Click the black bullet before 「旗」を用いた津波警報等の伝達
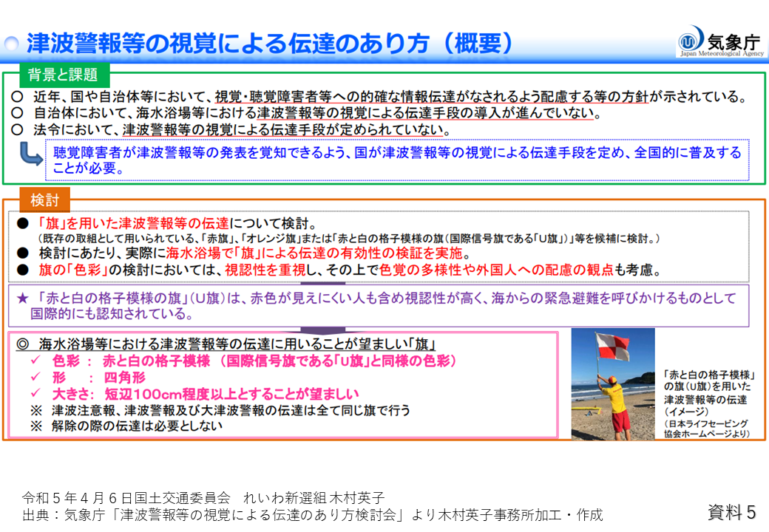769x532 pixels. click(22, 223)
